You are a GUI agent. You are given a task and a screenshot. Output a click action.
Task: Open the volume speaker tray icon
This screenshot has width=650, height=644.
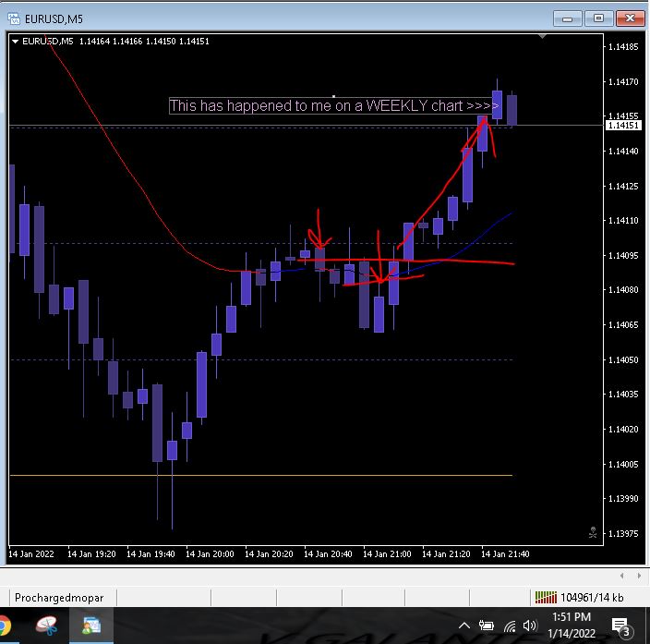click(530, 626)
